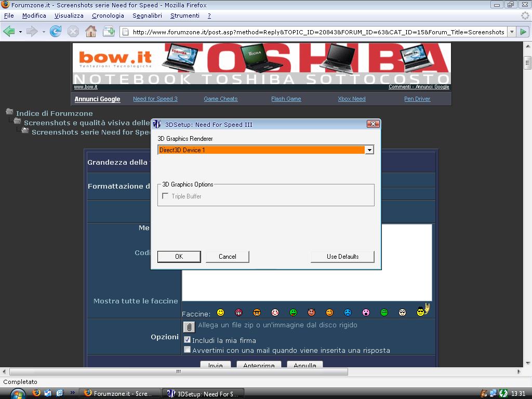Click the horizontal scrollbar thumb
This screenshot has height=399, width=532.
pyautogui.click(x=179, y=371)
